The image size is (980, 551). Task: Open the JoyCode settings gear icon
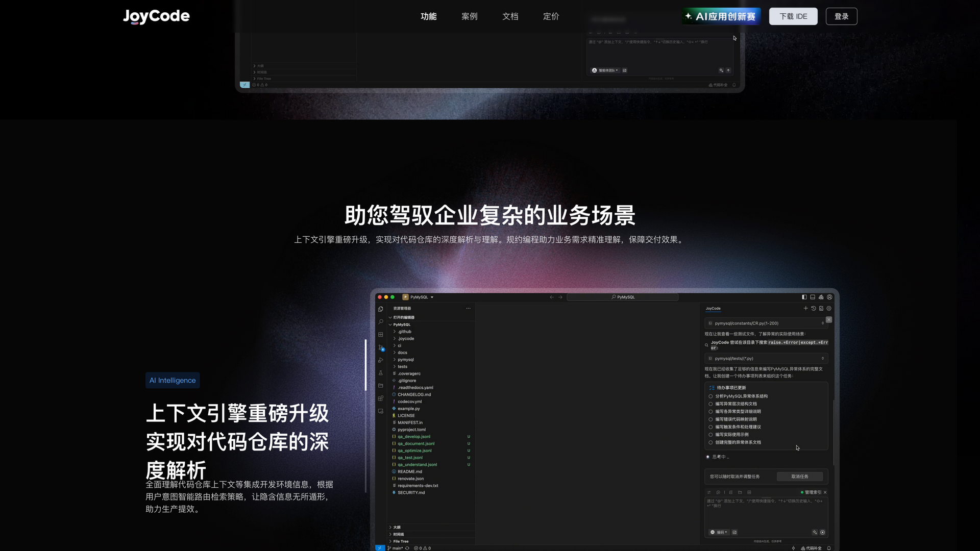tap(829, 308)
